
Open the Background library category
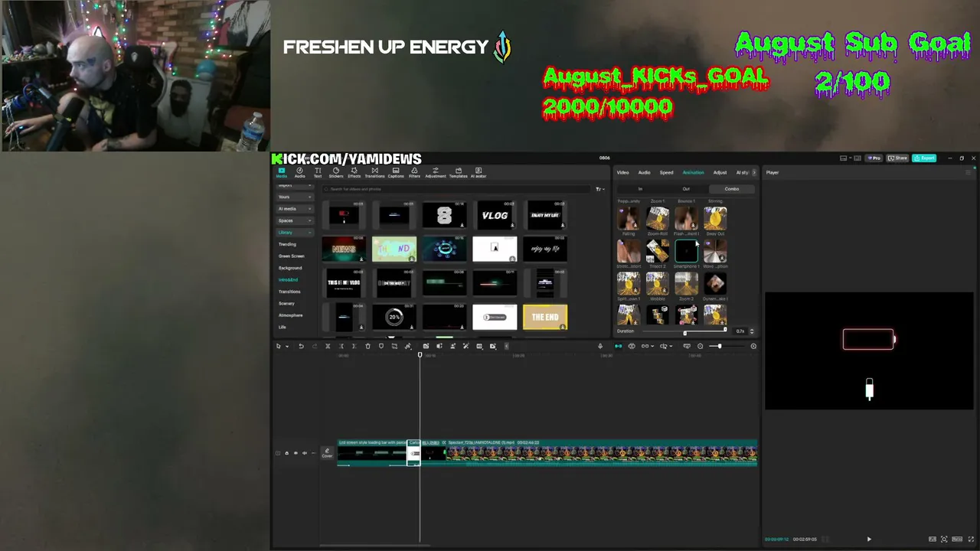pos(290,268)
